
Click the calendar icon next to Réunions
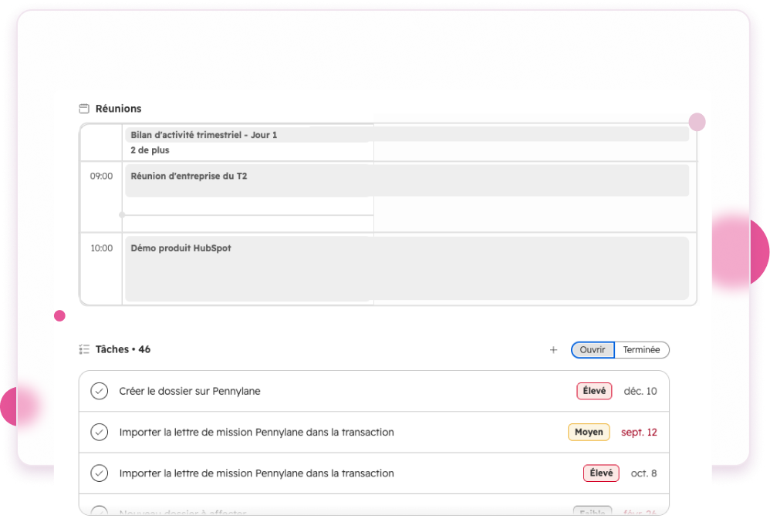pyautogui.click(x=84, y=109)
